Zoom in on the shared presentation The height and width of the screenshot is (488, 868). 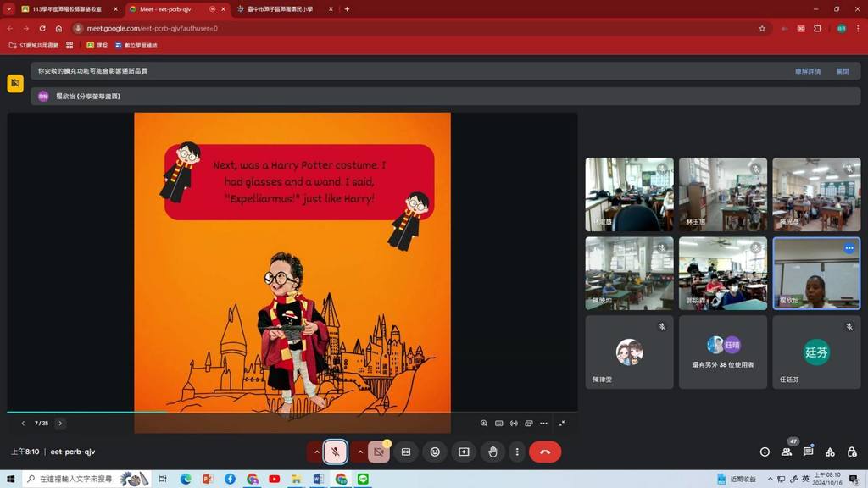click(484, 424)
